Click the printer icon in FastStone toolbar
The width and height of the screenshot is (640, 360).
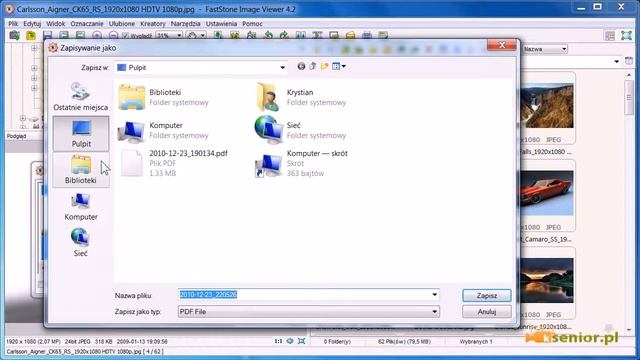pos(367,36)
